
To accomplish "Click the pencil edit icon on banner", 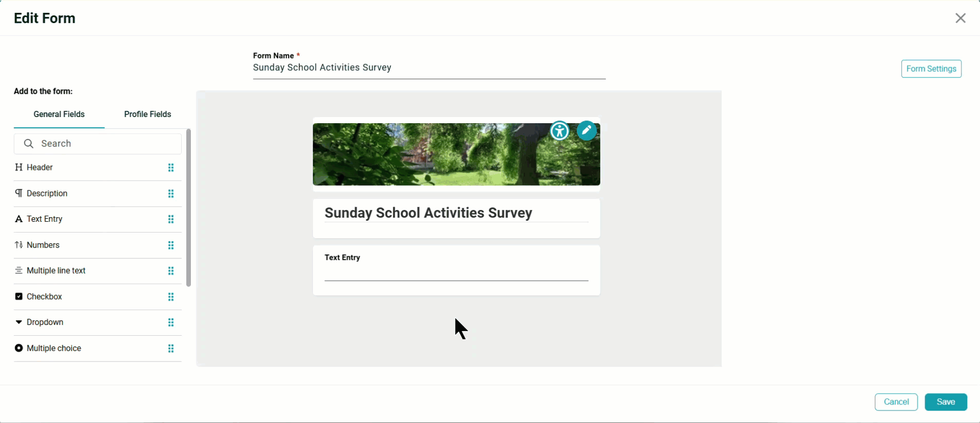I will (586, 131).
